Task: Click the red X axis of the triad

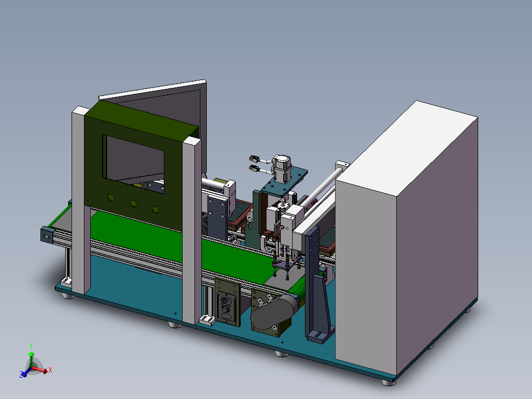Action: [x=40, y=370]
